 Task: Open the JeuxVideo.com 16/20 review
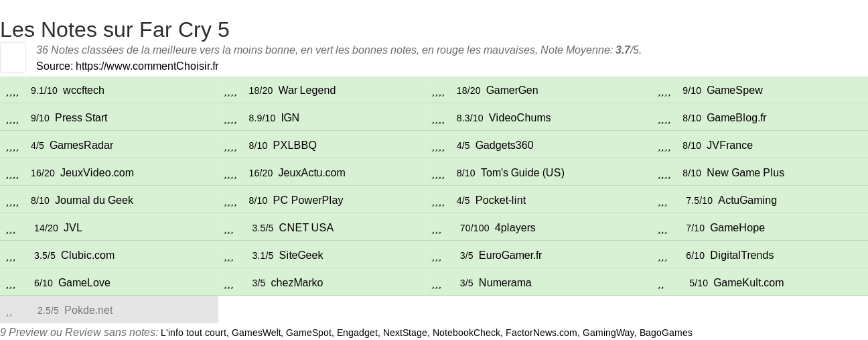(97, 173)
